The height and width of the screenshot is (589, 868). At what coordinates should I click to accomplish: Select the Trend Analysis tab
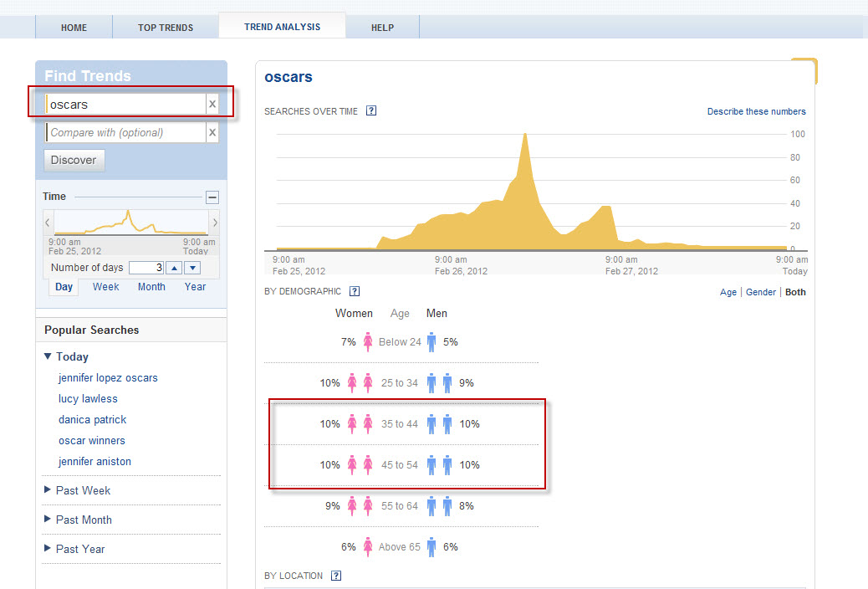pos(283,26)
